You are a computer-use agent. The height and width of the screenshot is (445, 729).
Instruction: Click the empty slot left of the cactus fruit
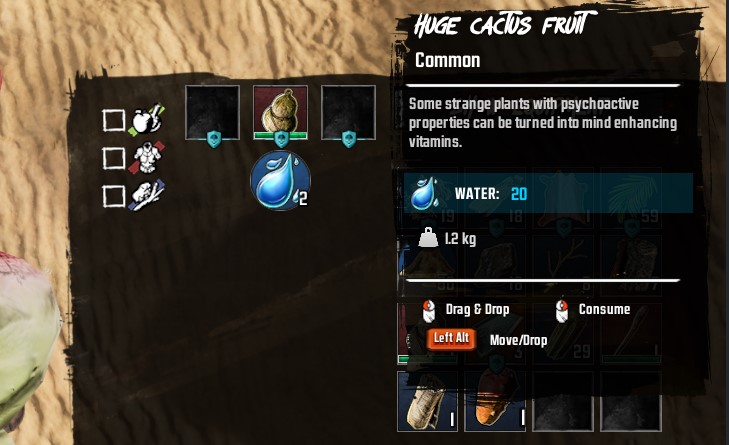pos(212,112)
